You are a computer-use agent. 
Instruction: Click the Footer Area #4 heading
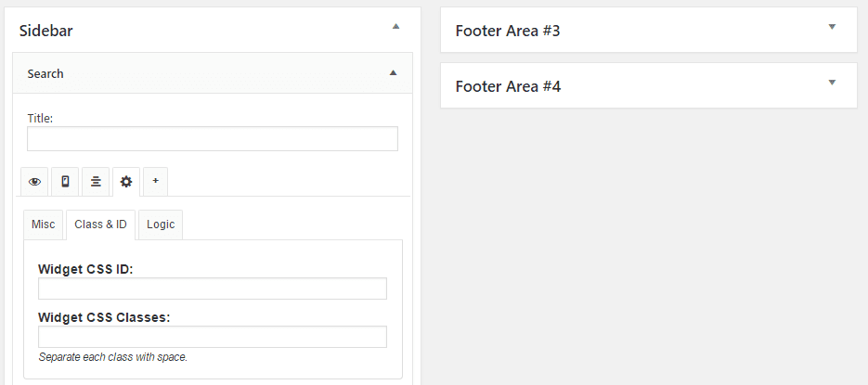click(508, 86)
